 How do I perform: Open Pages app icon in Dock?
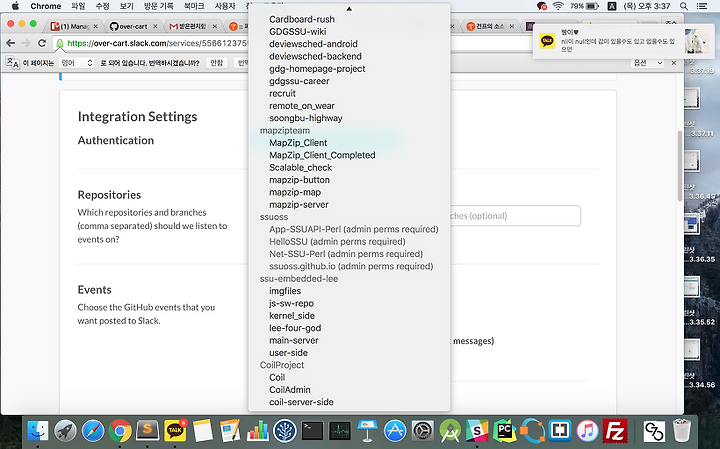pos(230,431)
